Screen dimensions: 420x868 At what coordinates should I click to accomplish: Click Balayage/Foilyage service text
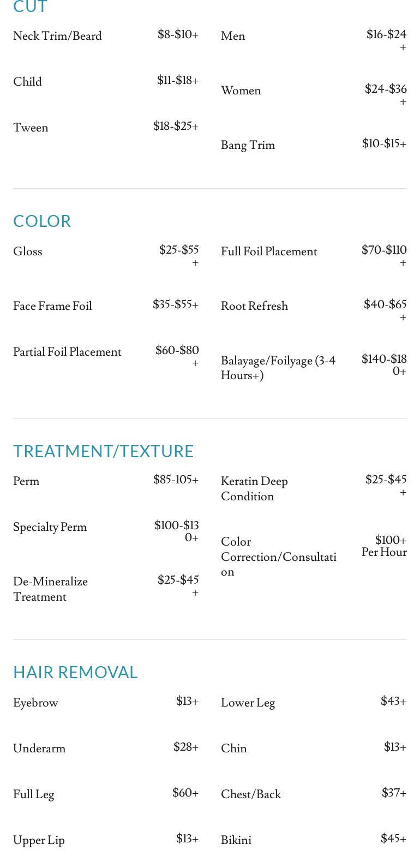point(278,368)
